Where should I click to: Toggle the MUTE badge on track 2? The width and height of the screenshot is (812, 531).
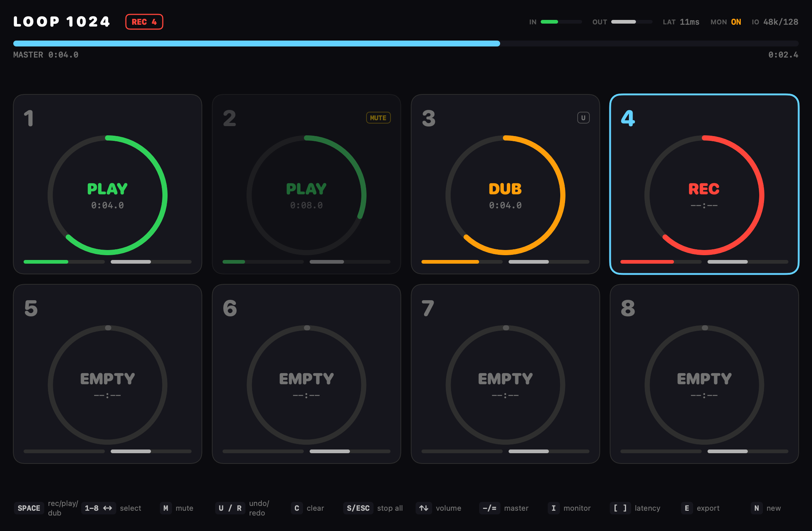pyautogui.click(x=378, y=118)
